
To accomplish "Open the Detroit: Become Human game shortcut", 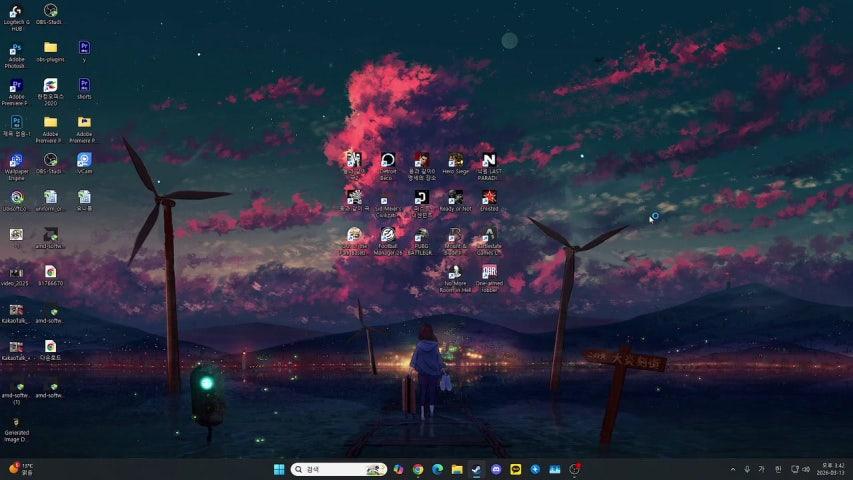I will click(388, 161).
